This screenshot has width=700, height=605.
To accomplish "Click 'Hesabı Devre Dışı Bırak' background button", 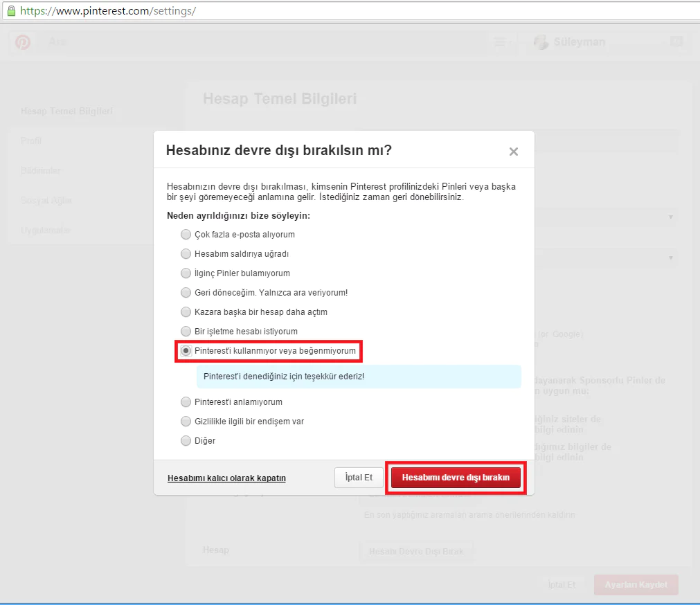I will [x=416, y=552].
